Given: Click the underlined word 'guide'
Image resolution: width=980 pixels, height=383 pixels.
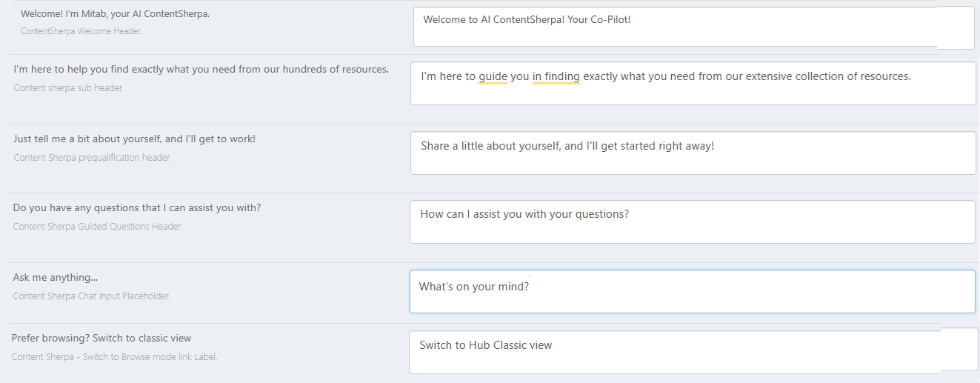Looking at the screenshot, I should (x=493, y=76).
